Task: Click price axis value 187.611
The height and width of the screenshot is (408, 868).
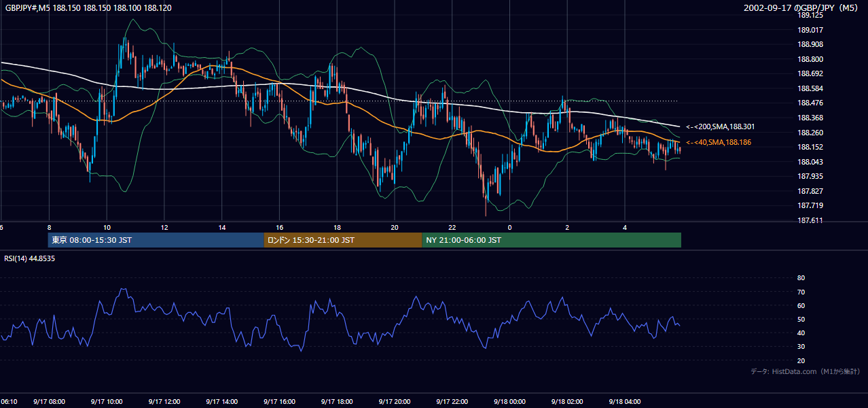Action: [810, 220]
